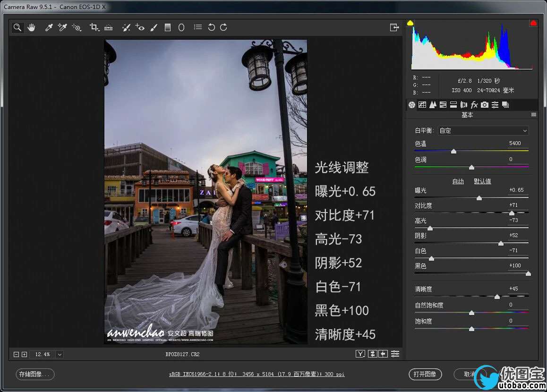Click the 高光 highlights slider handle
This screenshot has width=547, height=392.
click(x=430, y=229)
